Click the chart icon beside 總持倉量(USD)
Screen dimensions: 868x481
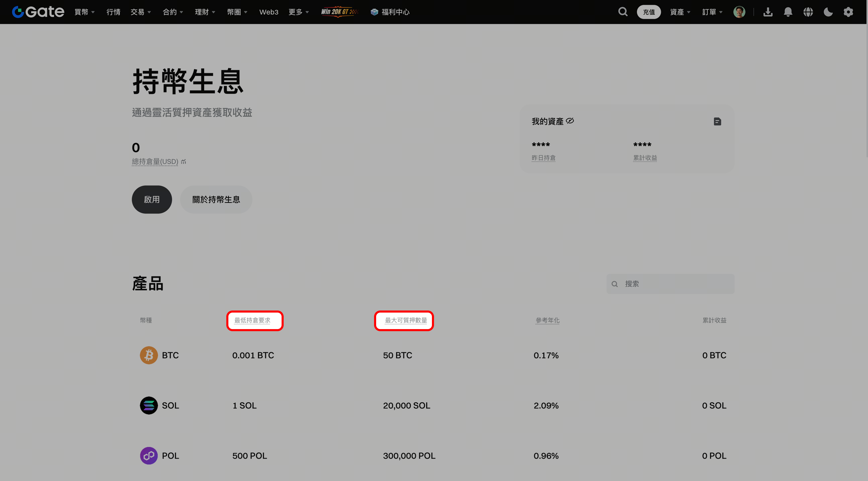coord(184,162)
